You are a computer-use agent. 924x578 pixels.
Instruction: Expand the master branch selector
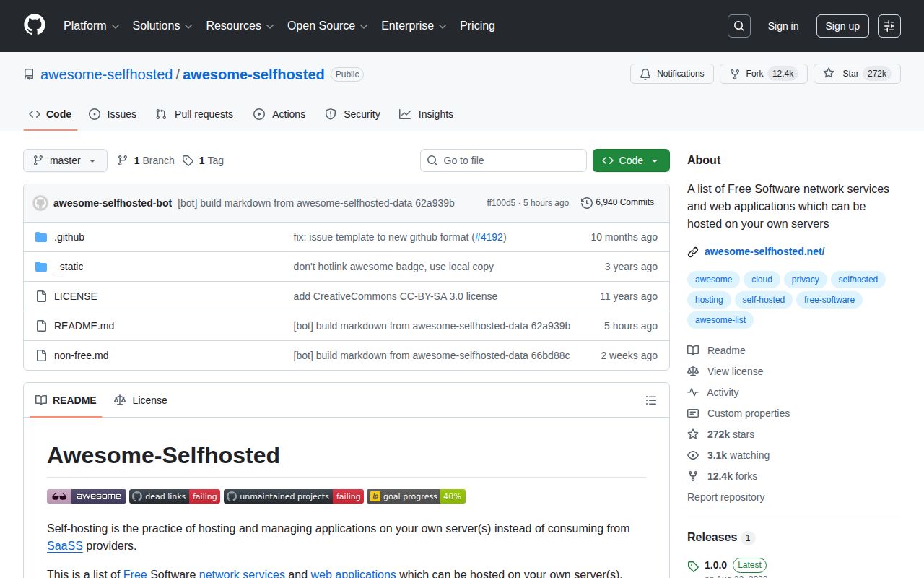coord(65,160)
